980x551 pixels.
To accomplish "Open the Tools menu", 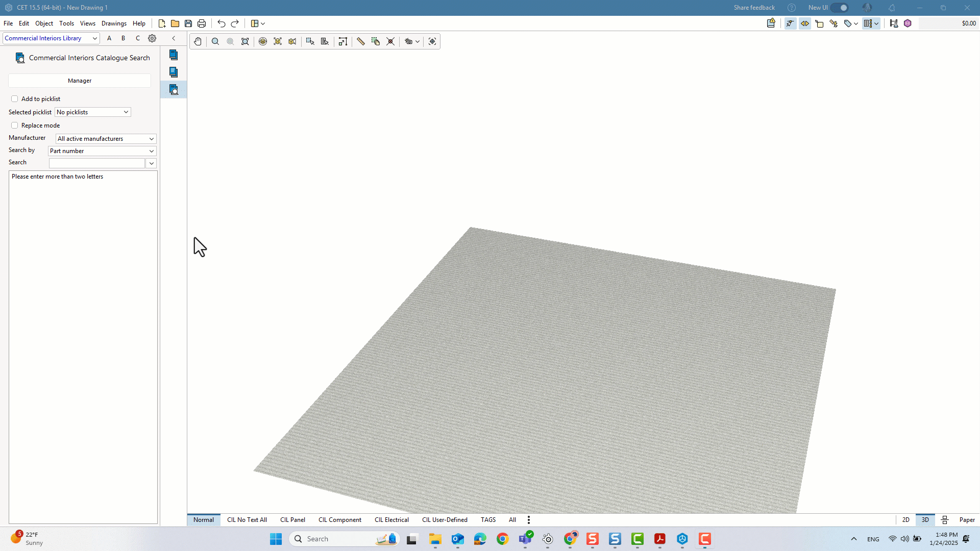I will tap(66, 23).
